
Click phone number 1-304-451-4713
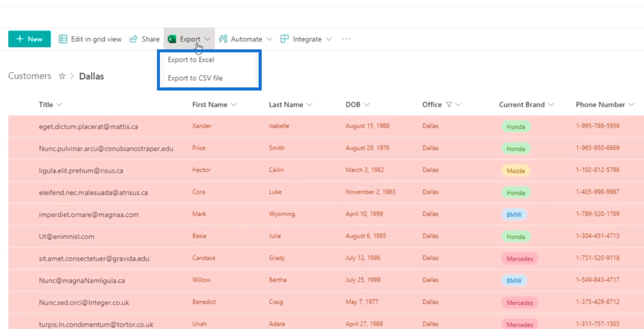tap(598, 235)
